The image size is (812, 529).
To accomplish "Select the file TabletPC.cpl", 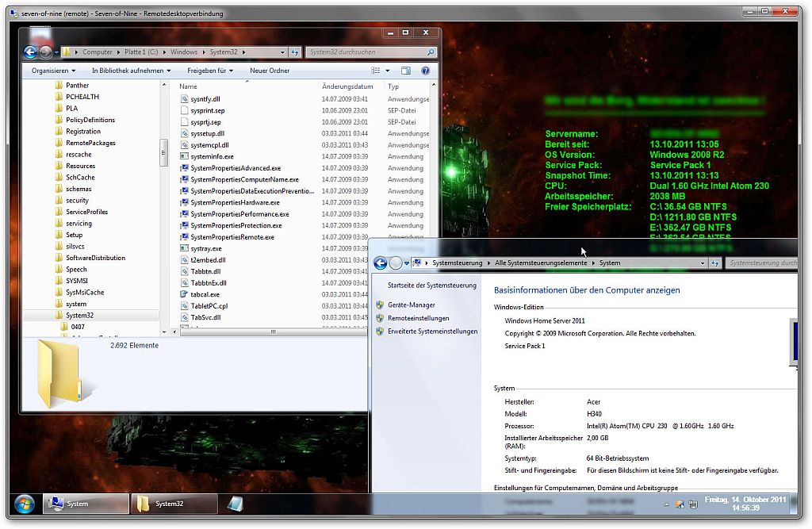I will [x=209, y=306].
